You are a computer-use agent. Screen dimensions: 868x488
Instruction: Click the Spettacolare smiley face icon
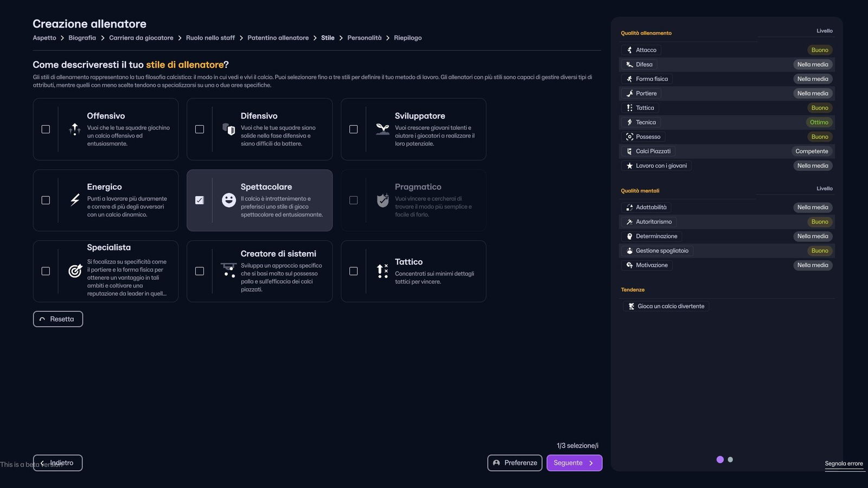(x=229, y=200)
